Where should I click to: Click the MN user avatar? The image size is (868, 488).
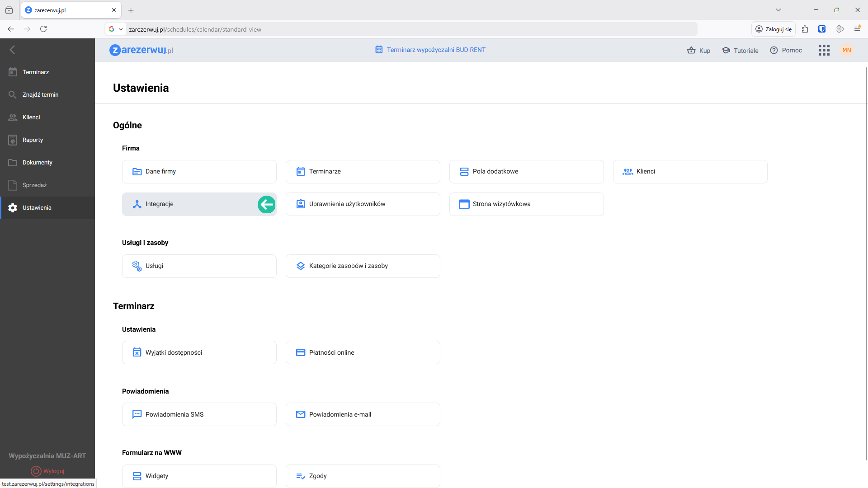pos(846,50)
